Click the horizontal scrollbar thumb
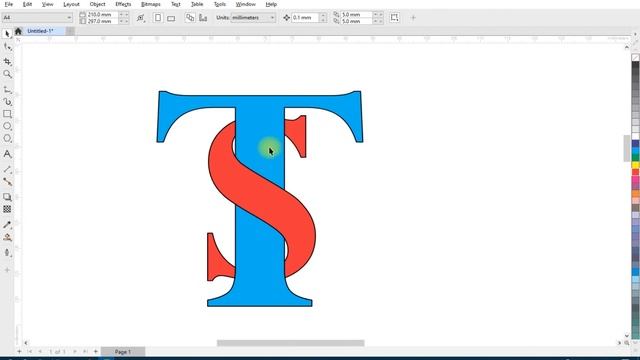 click(x=291, y=343)
